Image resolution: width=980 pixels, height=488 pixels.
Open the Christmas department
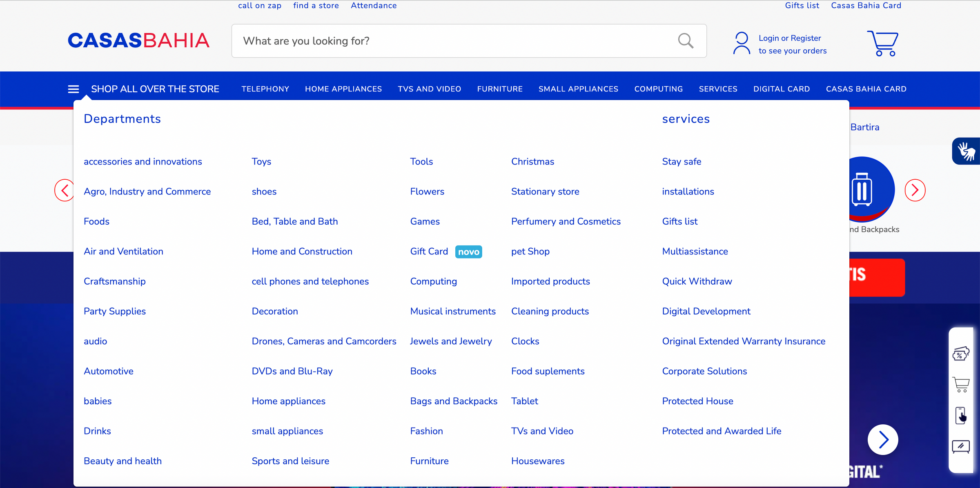point(533,162)
